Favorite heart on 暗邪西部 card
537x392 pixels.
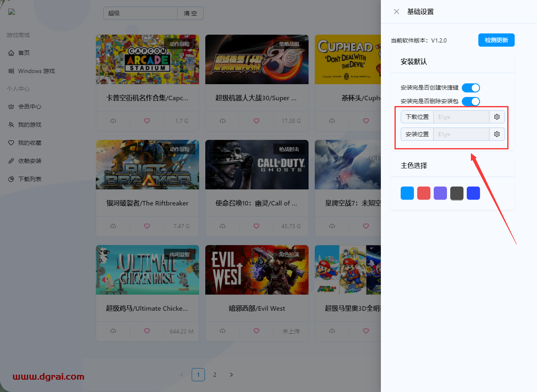[x=257, y=331]
